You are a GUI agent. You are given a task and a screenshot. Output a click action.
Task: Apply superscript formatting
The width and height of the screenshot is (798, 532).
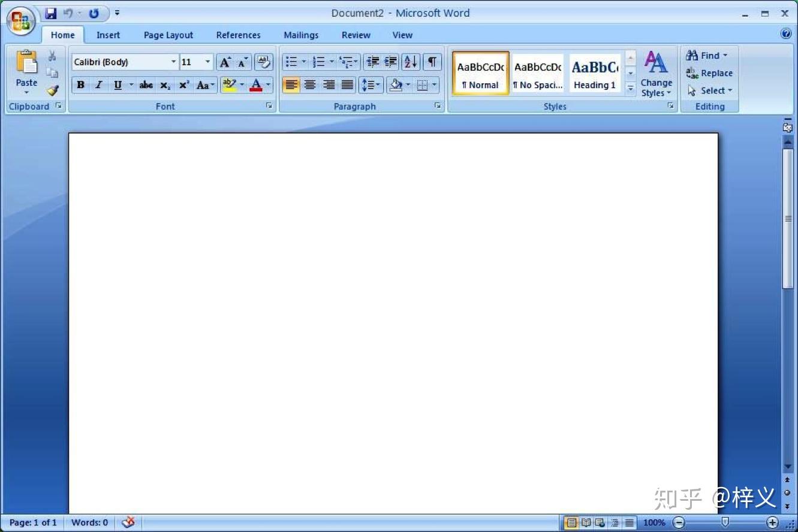(x=183, y=85)
